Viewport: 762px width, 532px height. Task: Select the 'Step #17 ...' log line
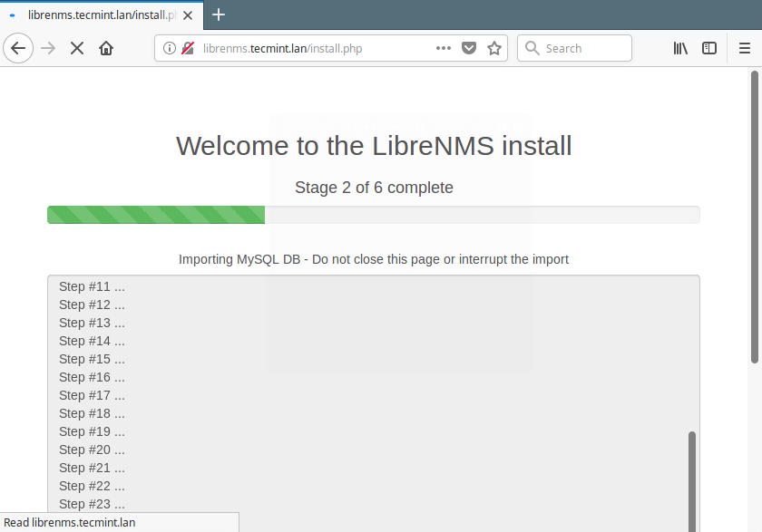(x=92, y=395)
